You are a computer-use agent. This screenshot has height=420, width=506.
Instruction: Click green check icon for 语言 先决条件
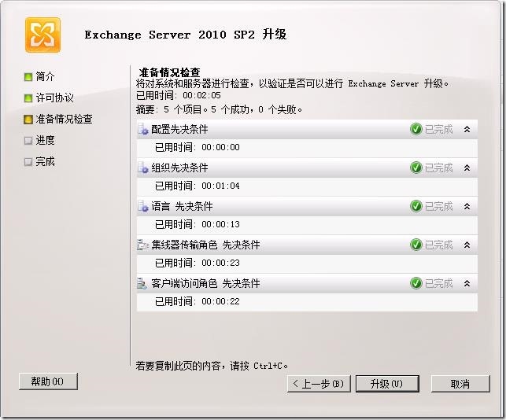pyautogui.click(x=416, y=206)
